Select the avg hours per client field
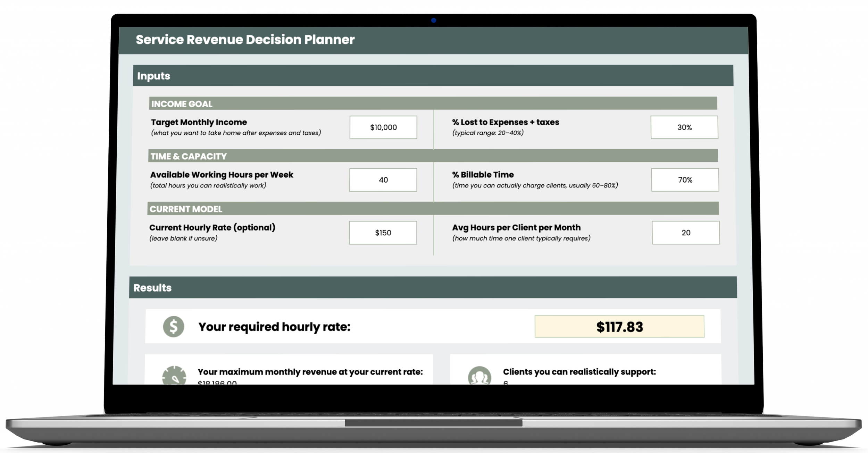The image size is (868, 453). point(685,233)
